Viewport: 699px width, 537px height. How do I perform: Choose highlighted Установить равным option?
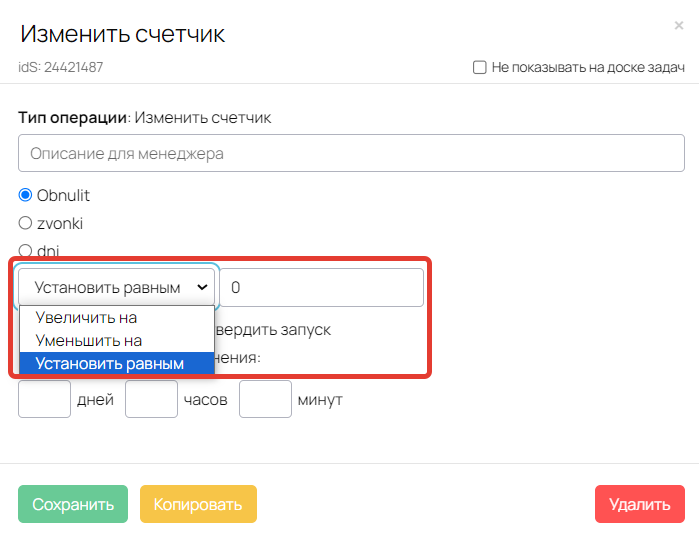click(x=117, y=364)
